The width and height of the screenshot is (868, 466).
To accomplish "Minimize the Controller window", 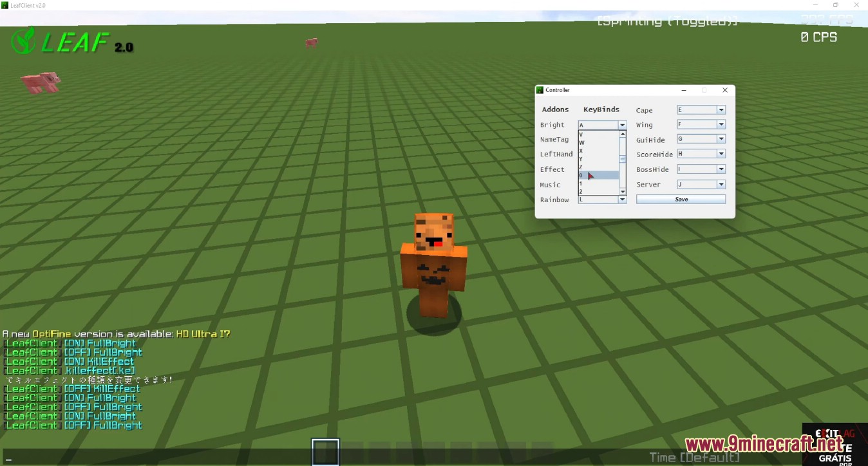I will [x=684, y=90].
